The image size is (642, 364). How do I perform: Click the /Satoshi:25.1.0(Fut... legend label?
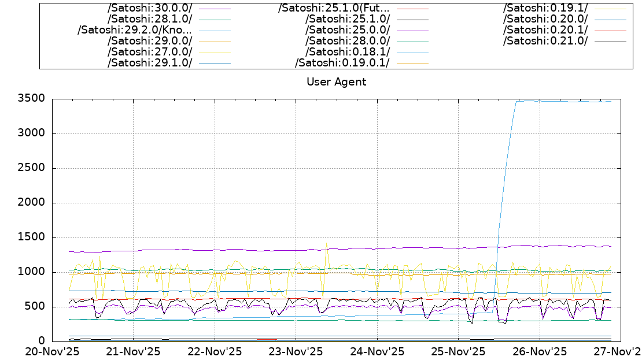(x=334, y=8)
